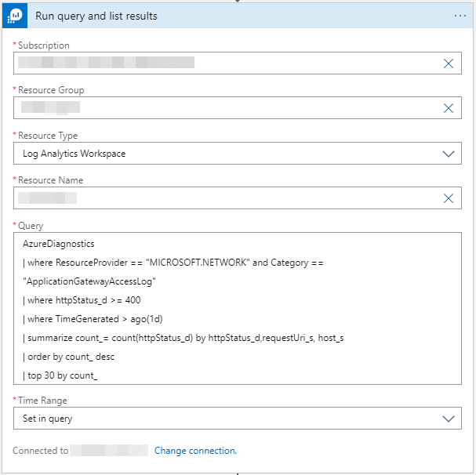Image resolution: width=476 pixels, height=475 pixels.
Task: Click the summarize count_ query line
Action: click(x=183, y=338)
